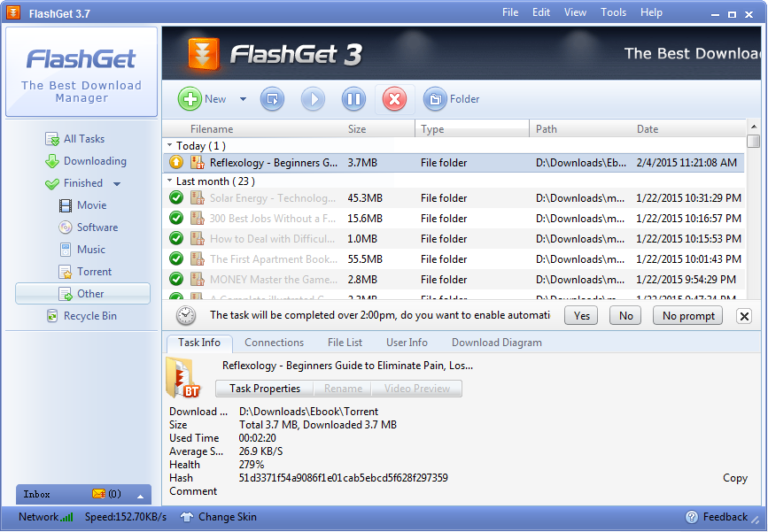Open the download Folder toolbar button
This screenshot has width=768, height=532.
pyautogui.click(x=452, y=99)
